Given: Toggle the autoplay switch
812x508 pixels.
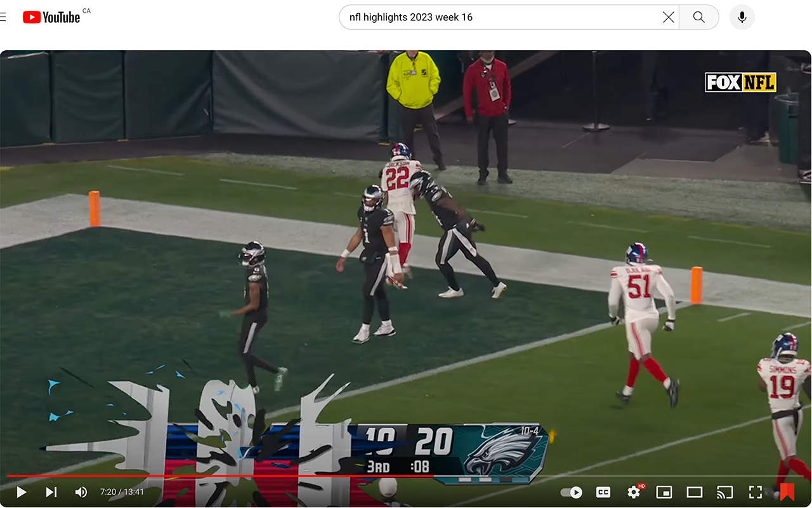Looking at the screenshot, I should [572, 492].
